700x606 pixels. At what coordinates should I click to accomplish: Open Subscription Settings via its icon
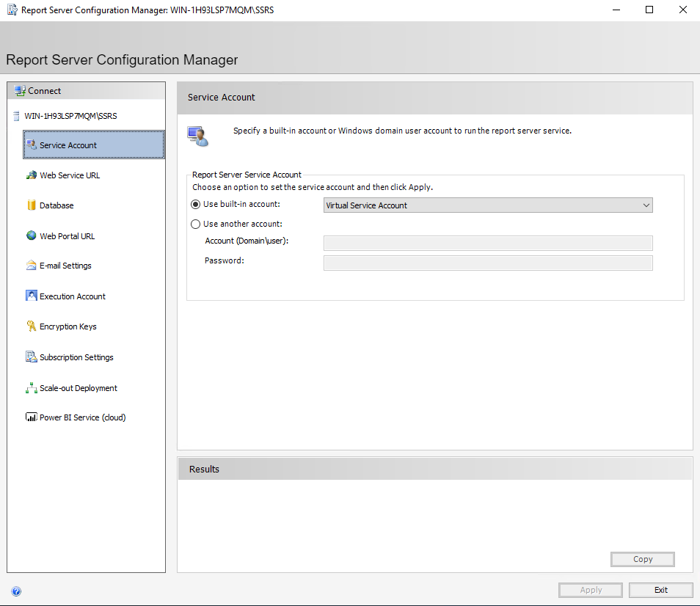31,357
